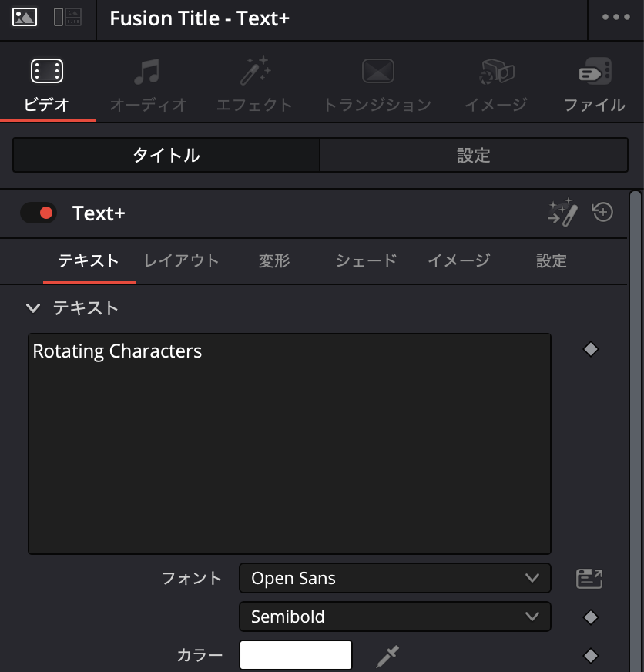Image resolution: width=644 pixels, height=672 pixels.
Task: Switch to the 設定 button beside タイトル
Action: click(474, 155)
